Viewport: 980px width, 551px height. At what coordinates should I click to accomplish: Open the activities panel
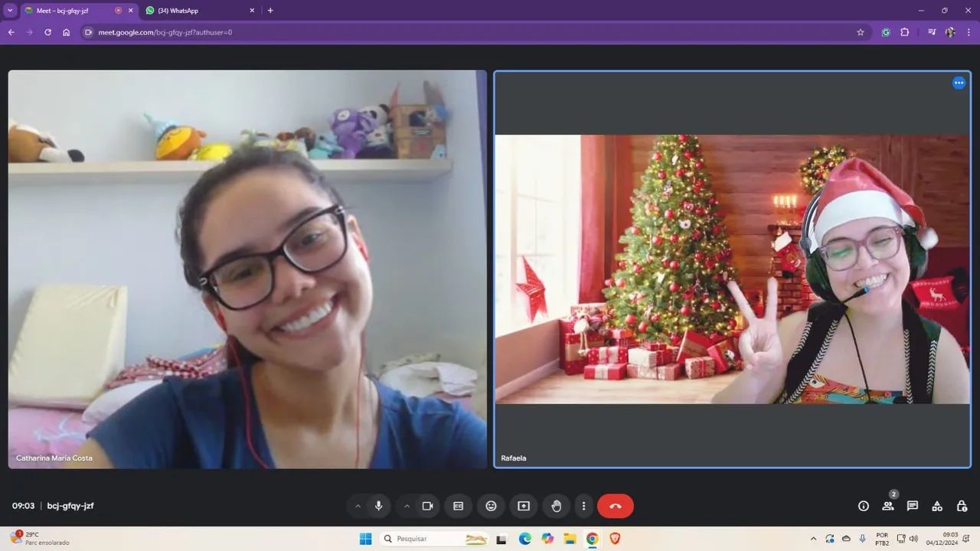937,506
